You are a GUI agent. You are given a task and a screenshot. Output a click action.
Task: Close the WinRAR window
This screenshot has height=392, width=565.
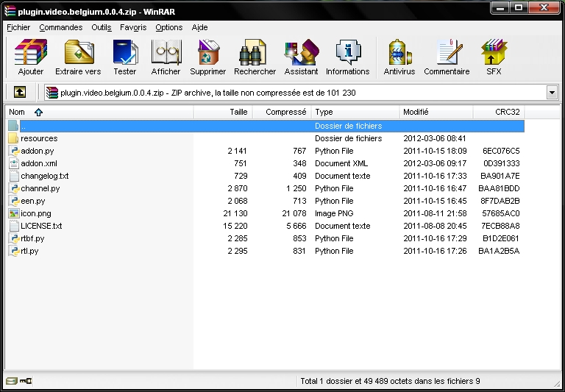[x=544, y=7]
